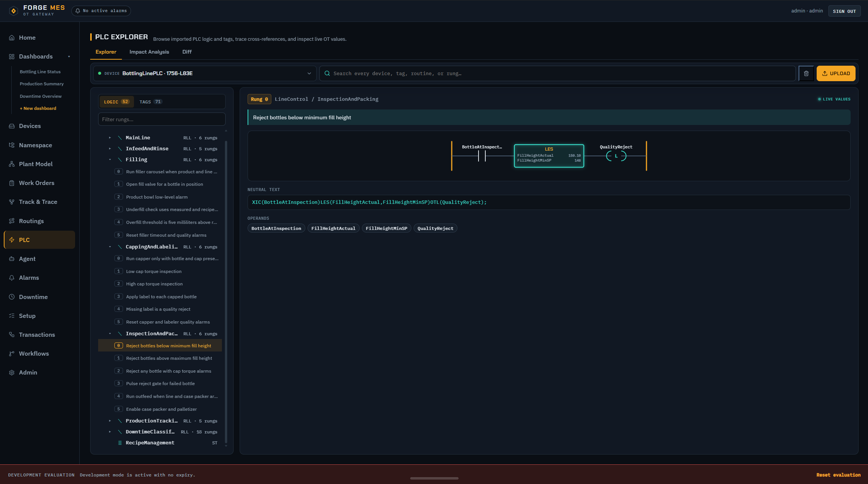Collapse the CappingAndLabeling routine
Screen dimensions: 868x484
point(110,247)
